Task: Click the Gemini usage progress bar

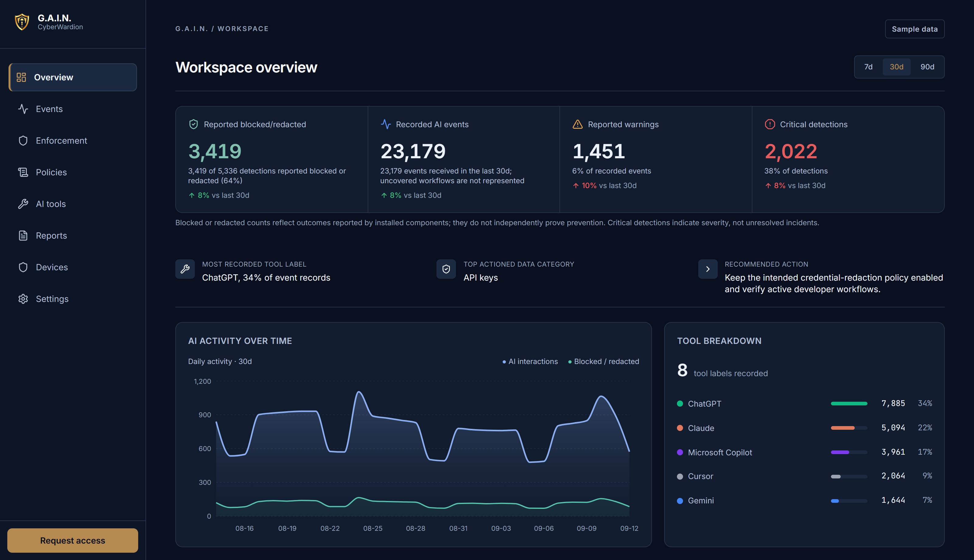Action: (849, 501)
